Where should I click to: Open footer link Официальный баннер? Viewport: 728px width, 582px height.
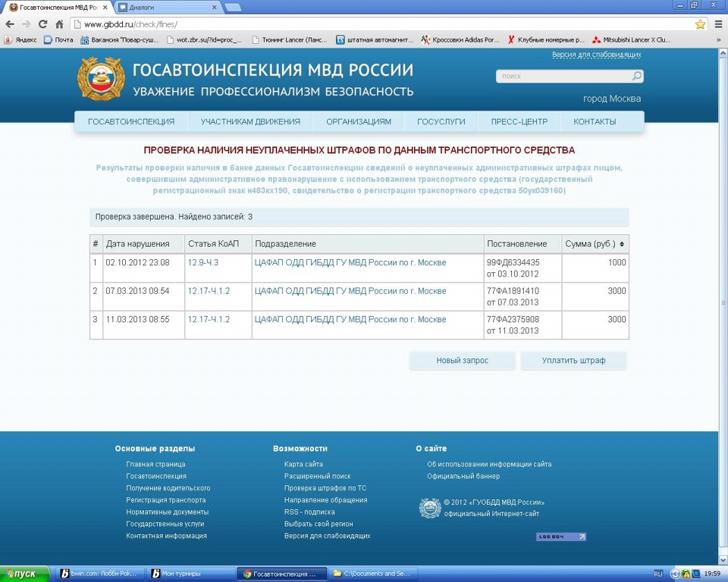tap(463, 476)
